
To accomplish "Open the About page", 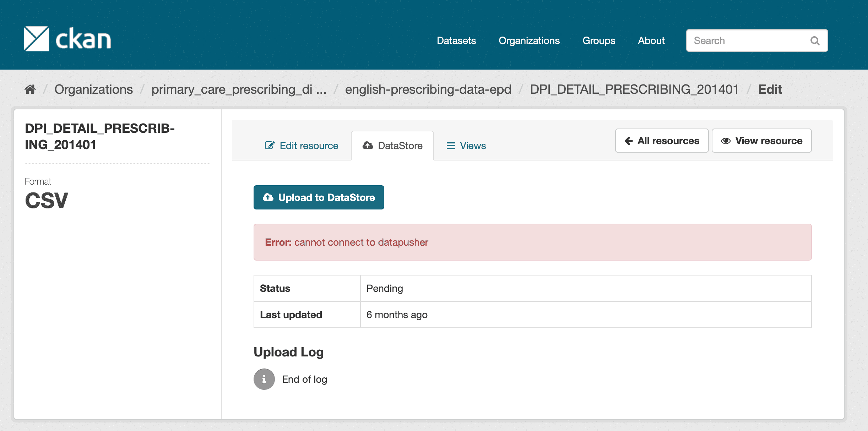I will [651, 41].
